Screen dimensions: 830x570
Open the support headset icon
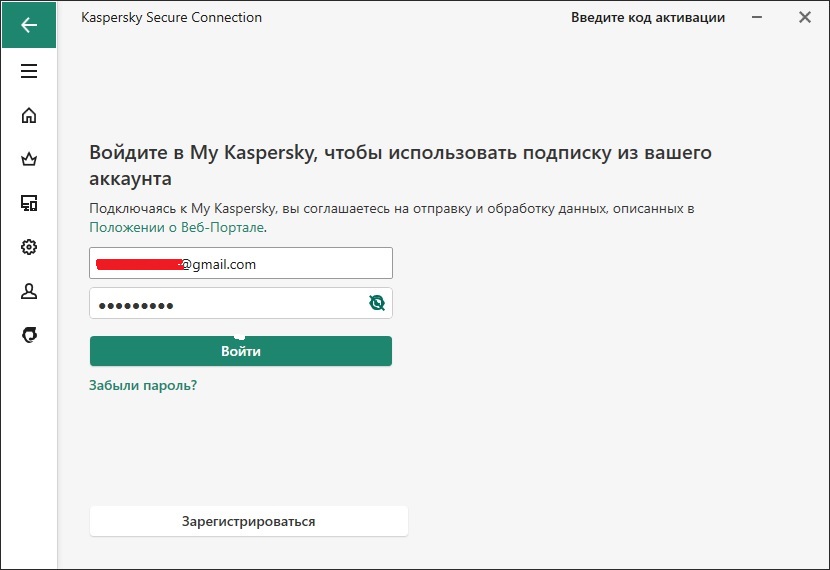(x=29, y=335)
